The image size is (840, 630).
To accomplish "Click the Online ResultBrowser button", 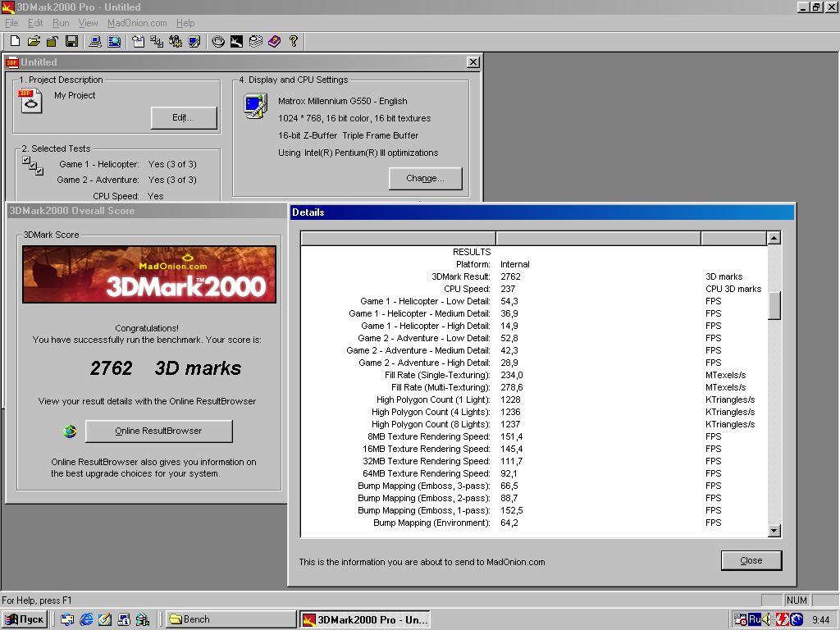I will pos(158,431).
